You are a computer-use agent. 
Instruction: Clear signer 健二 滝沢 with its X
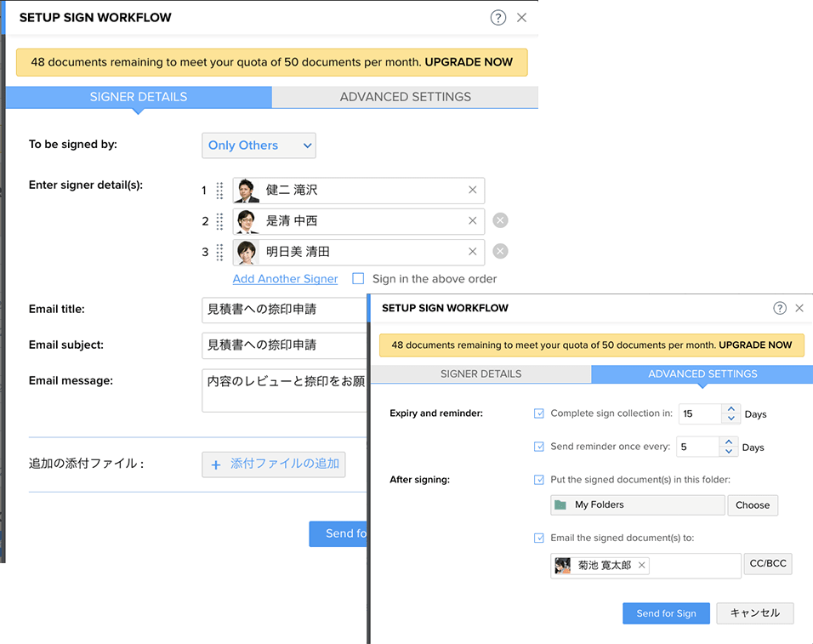click(x=472, y=190)
